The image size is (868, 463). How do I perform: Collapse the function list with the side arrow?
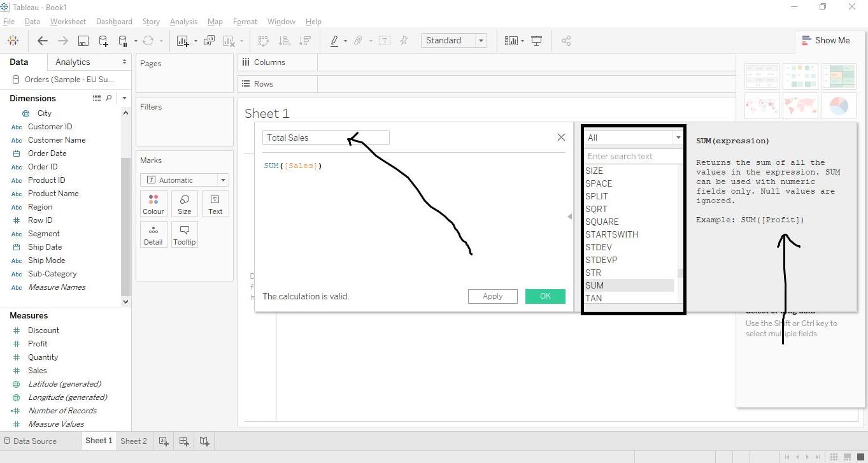(570, 217)
